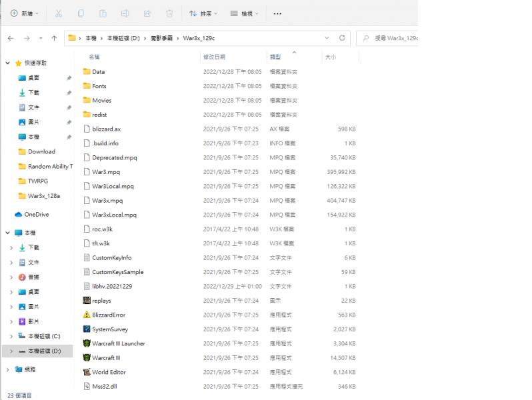Select the Data folder

click(99, 72)
